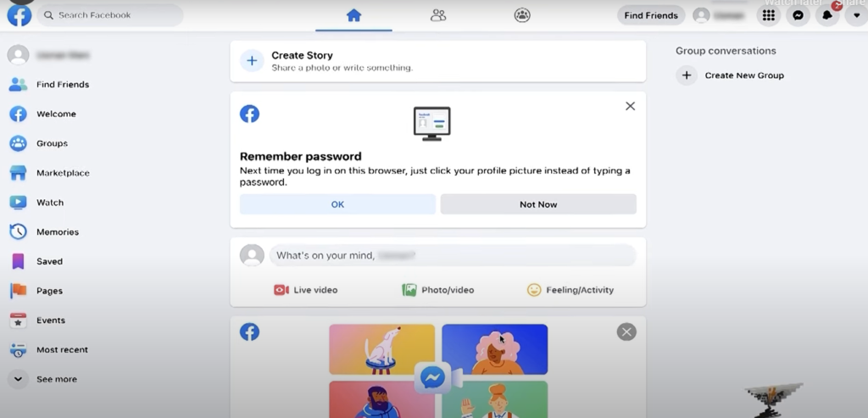Open the notifications bell icon
Image resolution: width=868 pixels, height=418 pixels.
coord(827,15)
